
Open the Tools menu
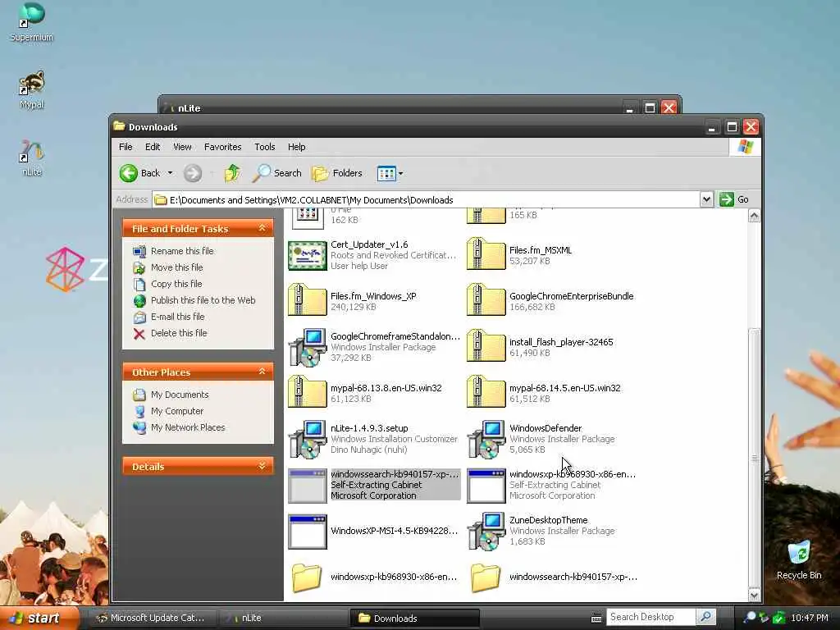click(x=265, y=147)
